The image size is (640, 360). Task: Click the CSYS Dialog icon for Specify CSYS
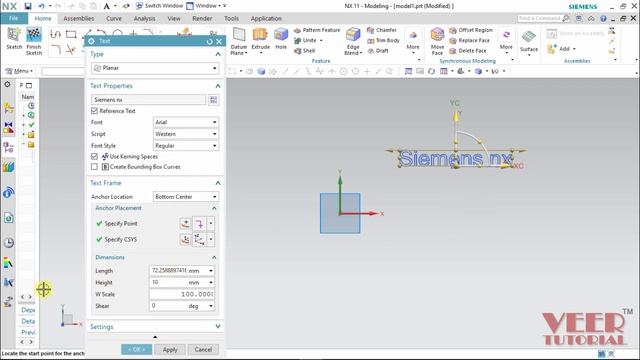coord(185,239)
